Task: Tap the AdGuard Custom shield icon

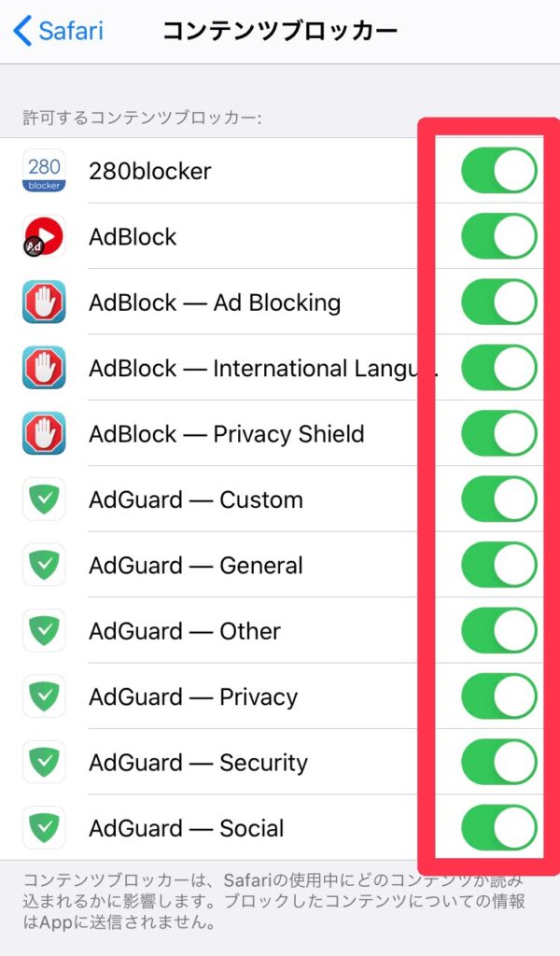Action: pos(44,499)
